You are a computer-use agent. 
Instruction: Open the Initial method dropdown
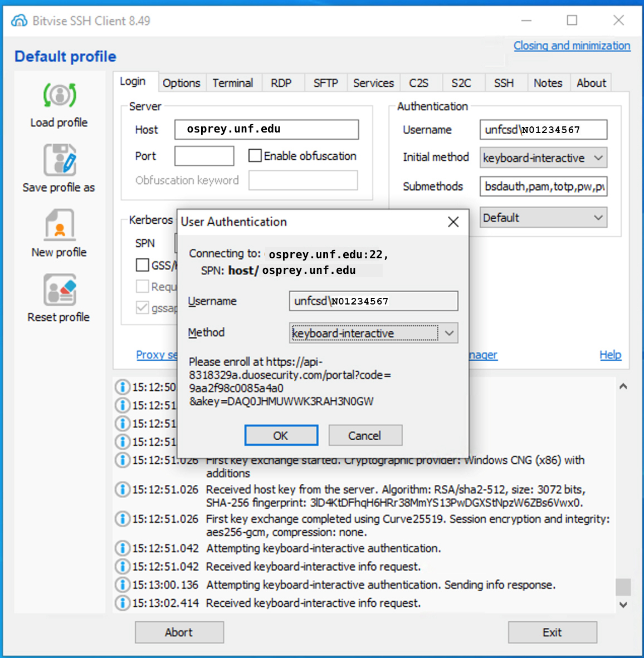pos(543,158)
